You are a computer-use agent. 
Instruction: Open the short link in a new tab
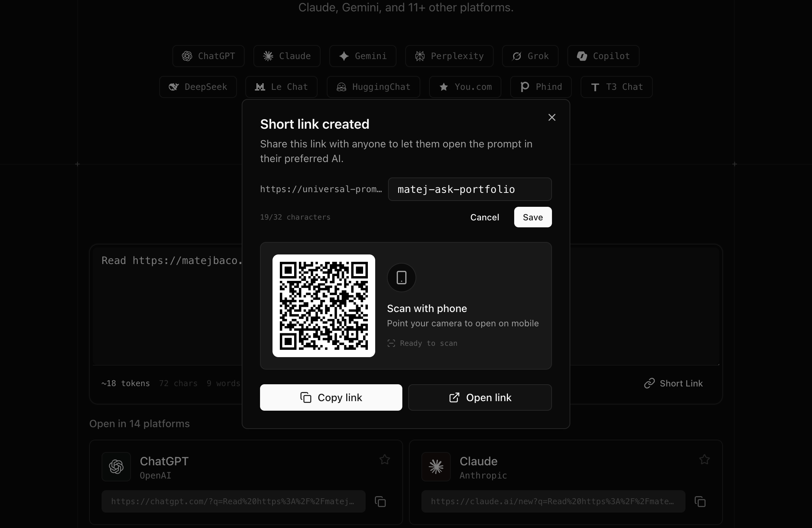pos(480,397)
